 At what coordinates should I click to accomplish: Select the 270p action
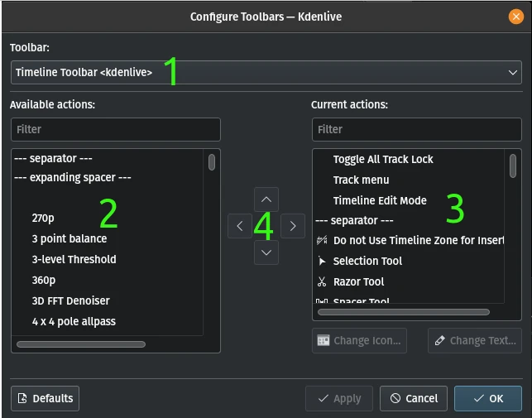pyautogui.click(x=43, y=218)
